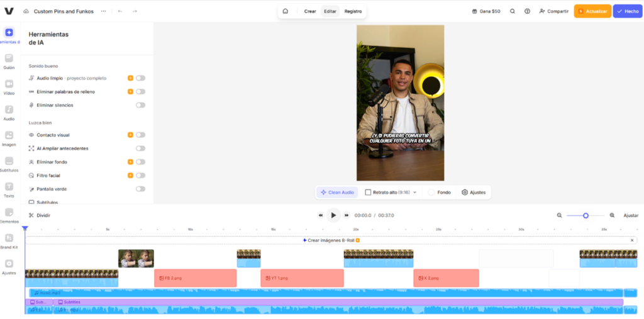Click the Dividir split tool
644x319 pixels.
click(x=40, y=215)
